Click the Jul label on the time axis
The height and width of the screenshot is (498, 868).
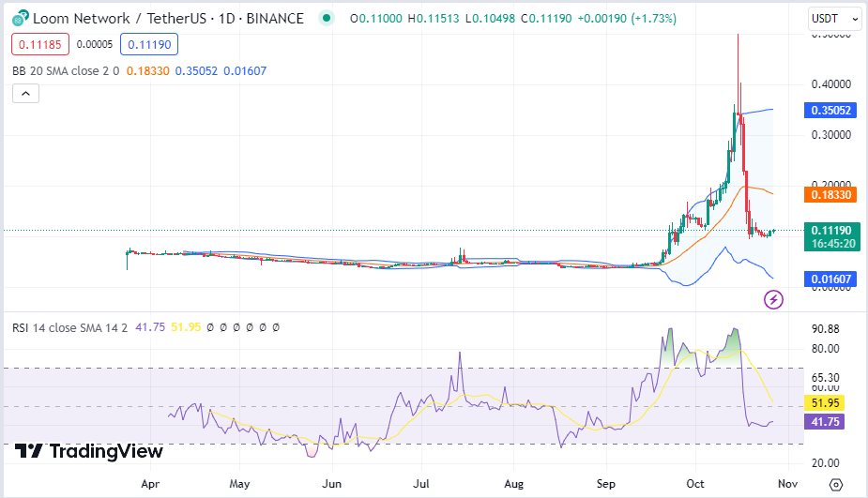click(x=421, y=484)
